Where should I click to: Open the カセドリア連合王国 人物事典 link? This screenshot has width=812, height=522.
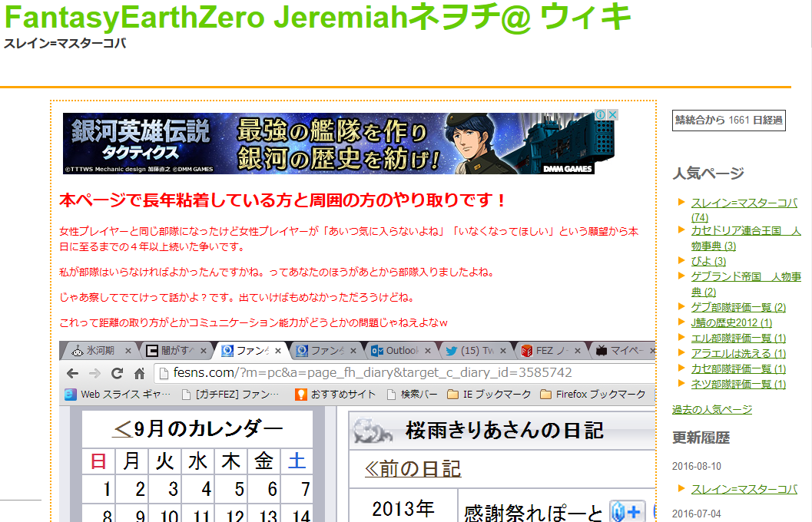tap(745, 238)
